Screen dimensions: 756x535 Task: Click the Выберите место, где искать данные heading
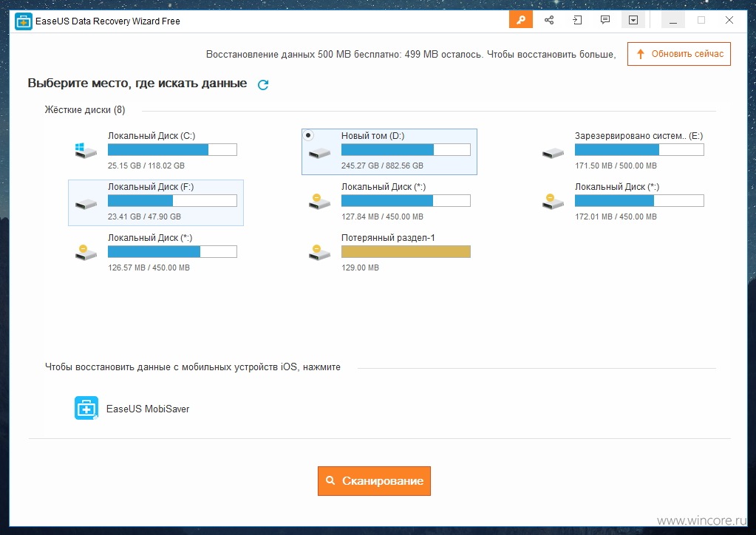(137, 84)
